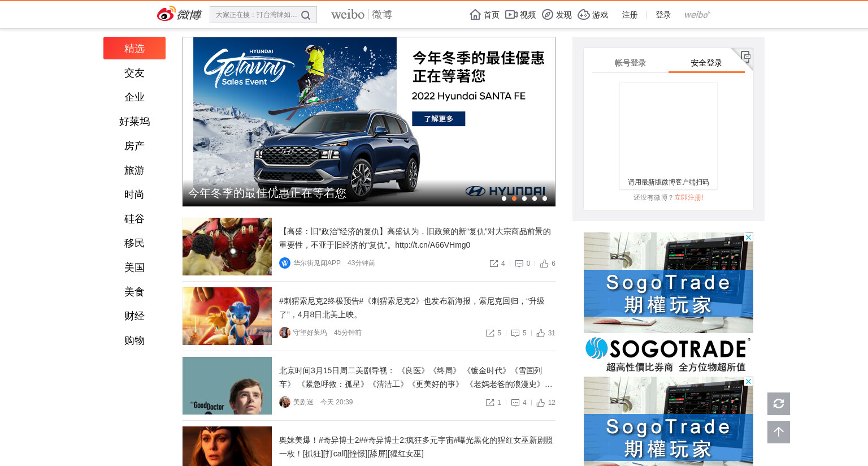Click the Weibo logo in header
Image resolution: width=868 pixels, height=466 pixels.
point(179,14)
